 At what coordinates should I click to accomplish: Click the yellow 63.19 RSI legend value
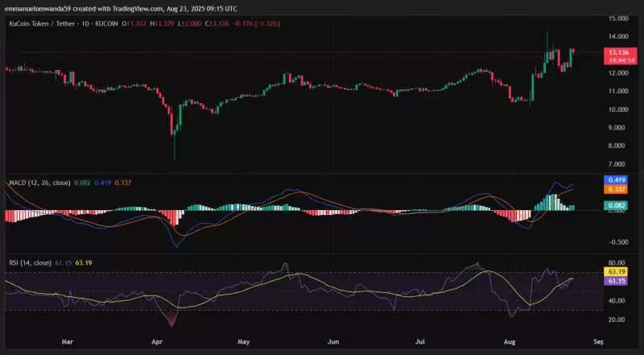click(x=84, y=263)
